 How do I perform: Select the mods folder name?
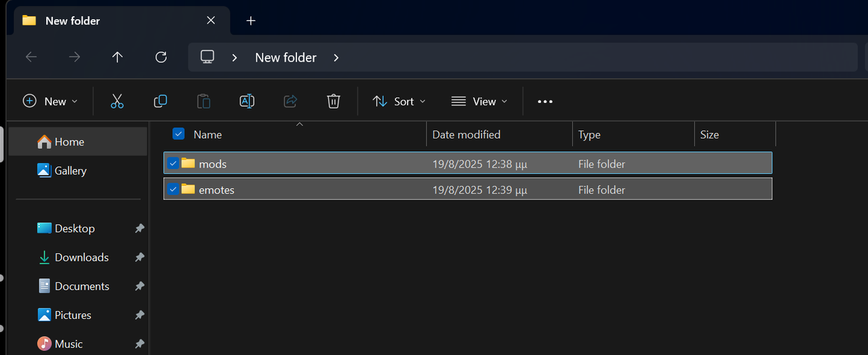click(x=213, y=164)
